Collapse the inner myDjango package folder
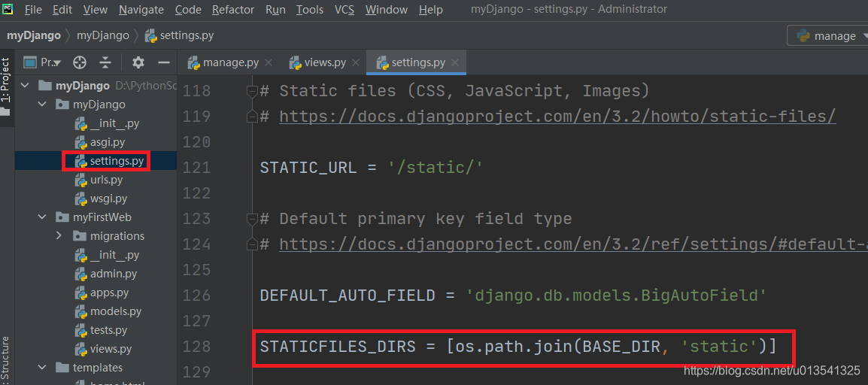 coord(42,105)
